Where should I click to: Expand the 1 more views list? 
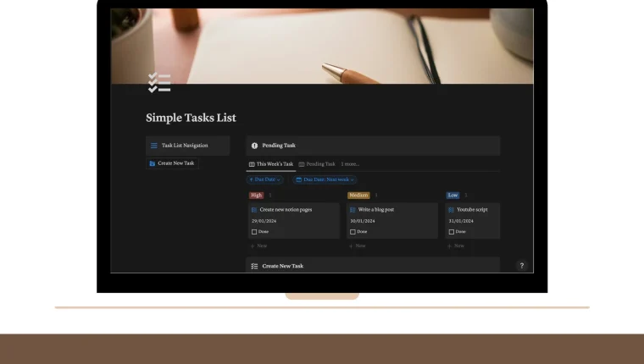pos(350,164)
